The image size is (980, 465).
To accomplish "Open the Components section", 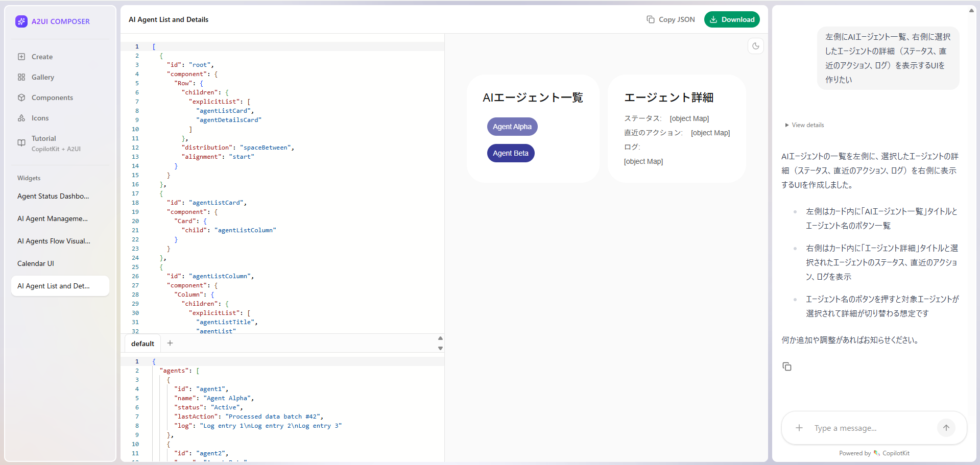I will pos(52,97).
